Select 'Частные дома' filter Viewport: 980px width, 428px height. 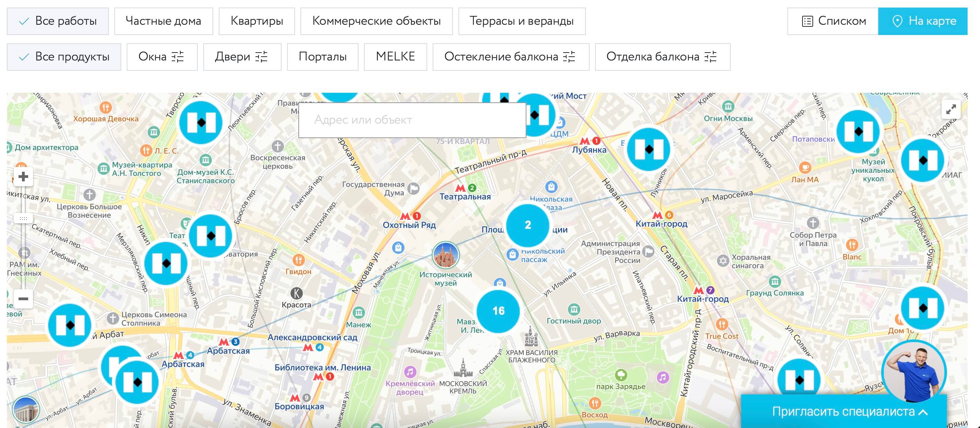pos(163,21)
